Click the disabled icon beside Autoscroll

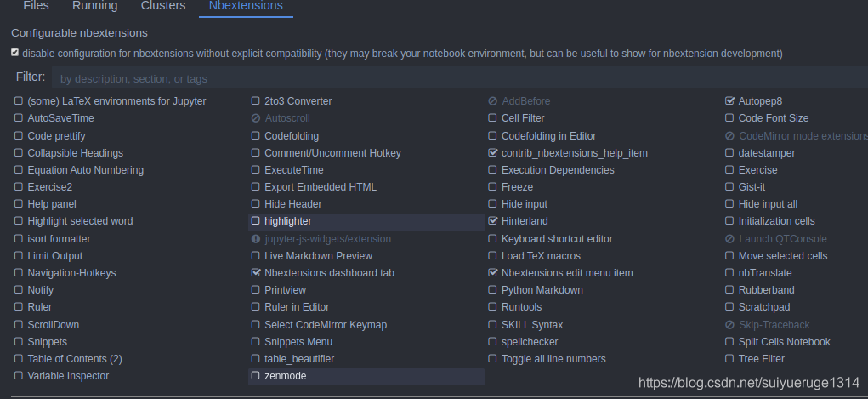point(256,118)
